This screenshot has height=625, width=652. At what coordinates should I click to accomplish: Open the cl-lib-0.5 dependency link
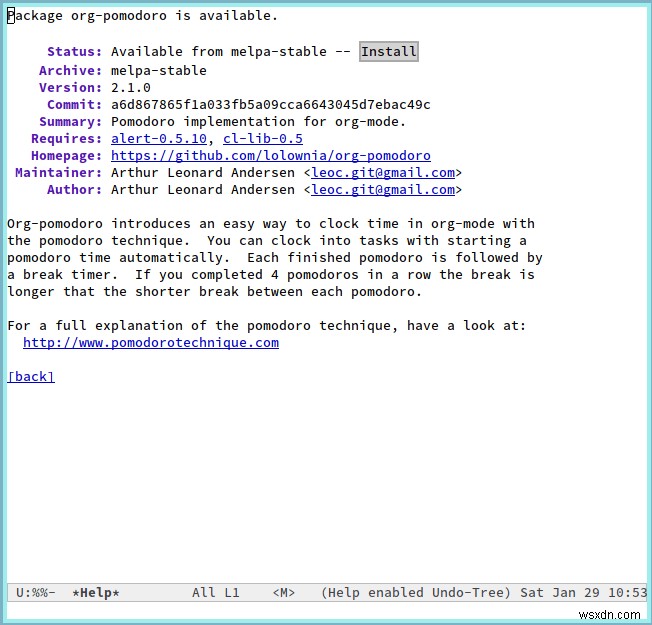pyautogui.click(x=263, y=138)
